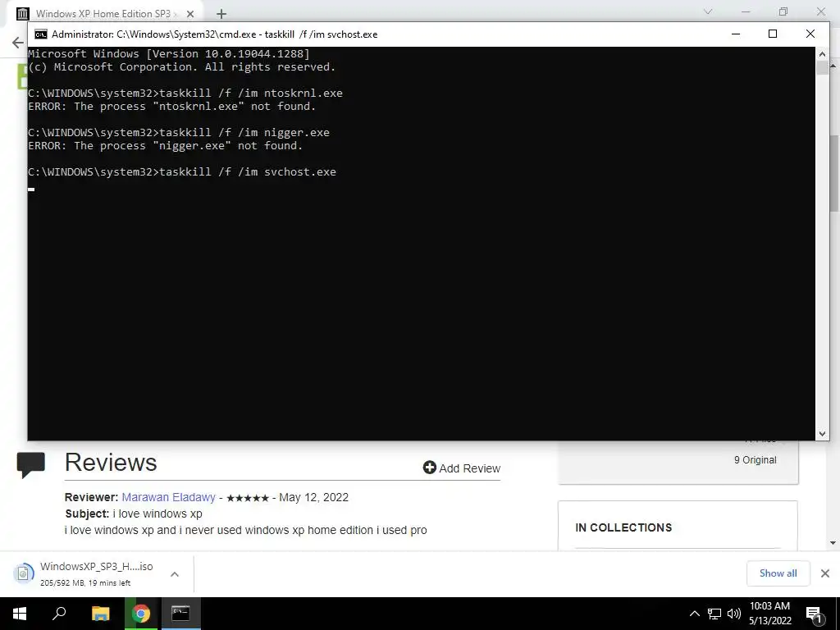Switch to Chrome in taskbar

pos(141,614)
